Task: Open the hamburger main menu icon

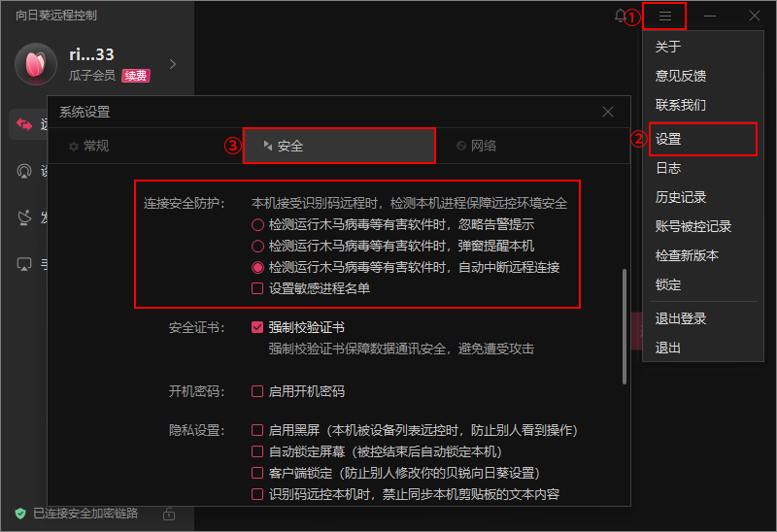Action: click(x=665, y=16)
